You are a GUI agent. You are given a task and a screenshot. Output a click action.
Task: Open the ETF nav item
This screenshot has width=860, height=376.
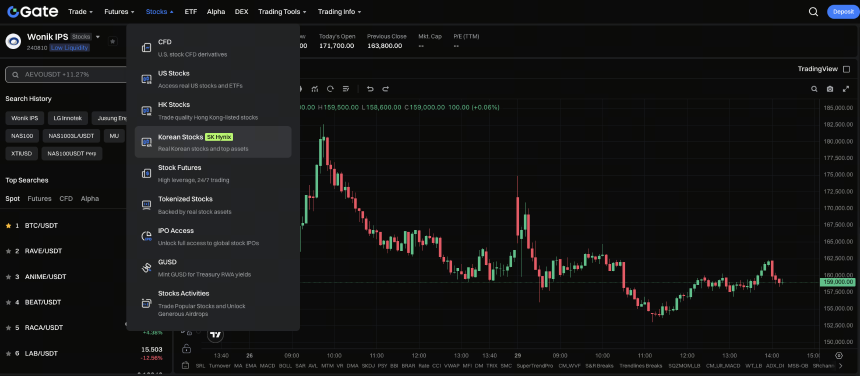point(191,12)
